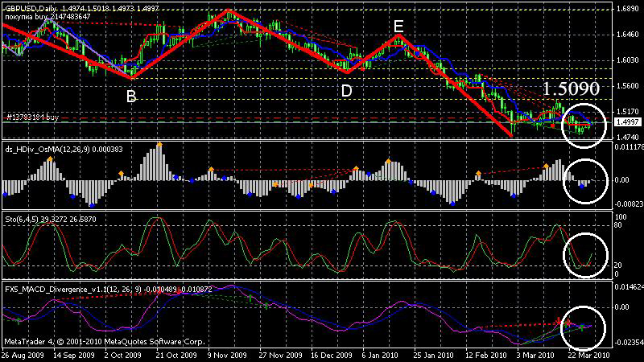This screenshot has height=362, width=644.
Task: Click the 26 Aug 2009 date label
Action: pyautogui.click(x=23, y=355)
